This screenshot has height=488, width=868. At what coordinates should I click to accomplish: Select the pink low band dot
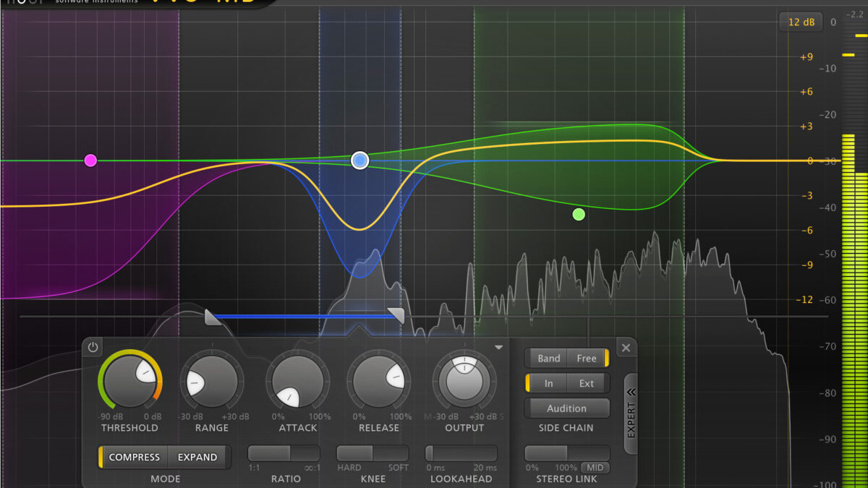[90, 160]
